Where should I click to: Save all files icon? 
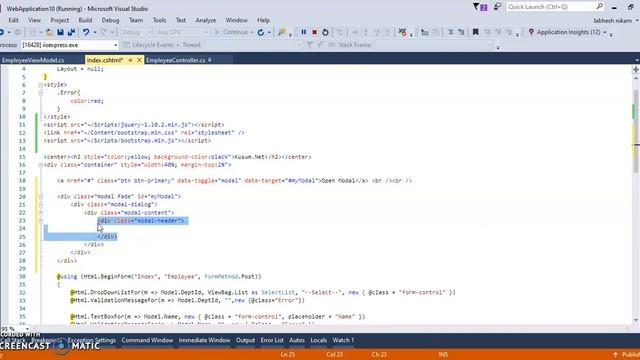click(71, 32)
